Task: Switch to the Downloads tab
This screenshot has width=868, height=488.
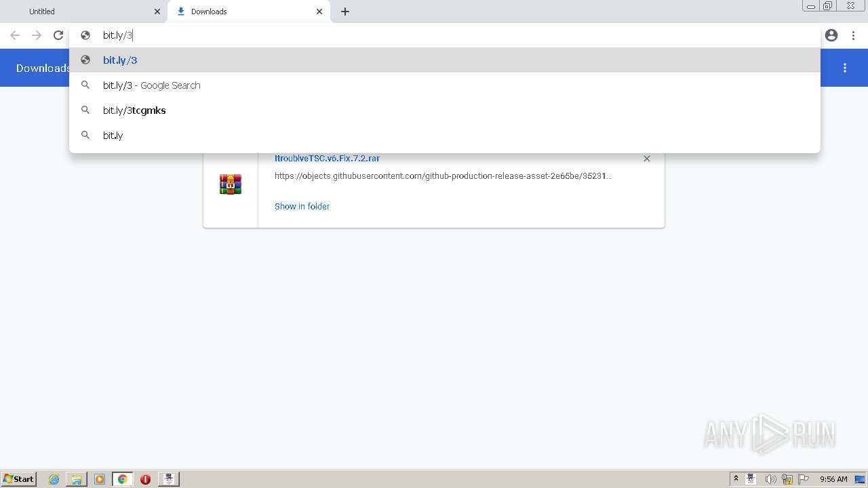Action: [249, 12]
